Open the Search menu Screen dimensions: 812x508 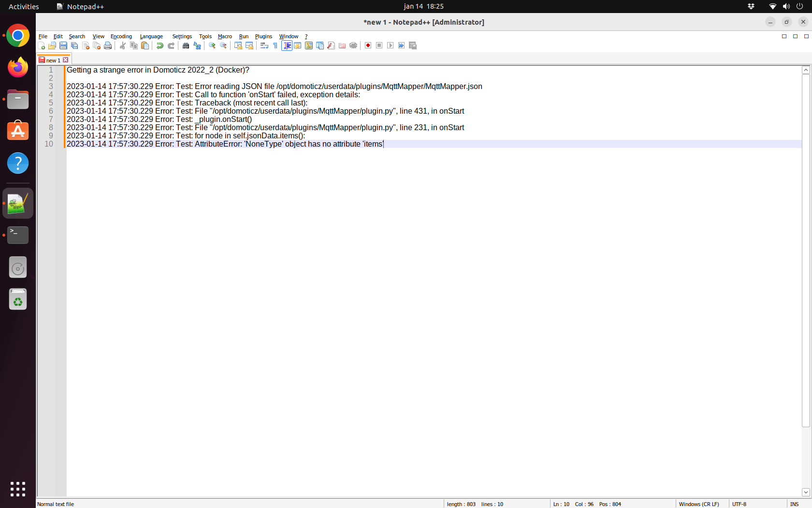(77, 36)
